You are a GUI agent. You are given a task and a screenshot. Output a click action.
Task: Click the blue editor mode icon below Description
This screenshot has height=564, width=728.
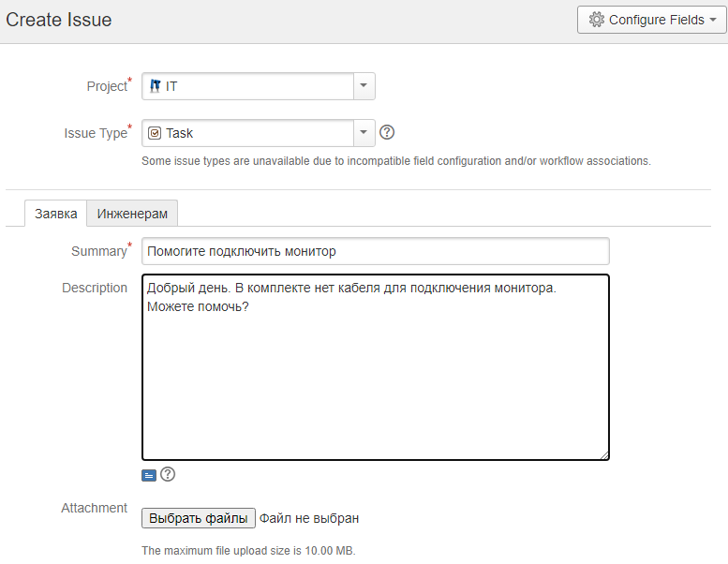point(149,475)
